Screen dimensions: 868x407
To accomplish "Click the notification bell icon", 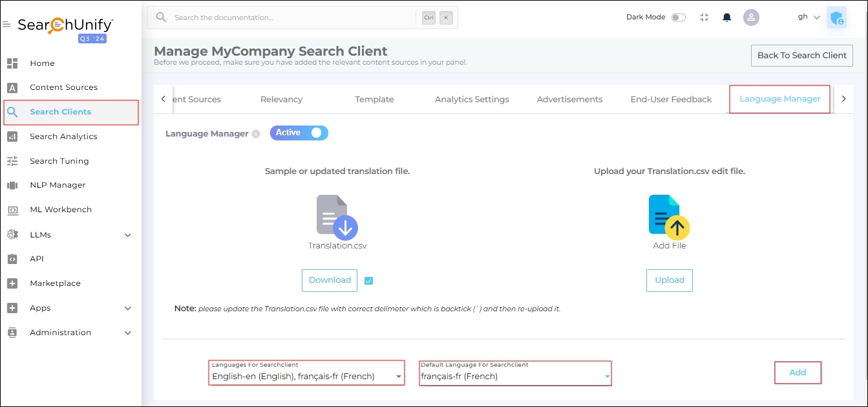I will point(727,17).
